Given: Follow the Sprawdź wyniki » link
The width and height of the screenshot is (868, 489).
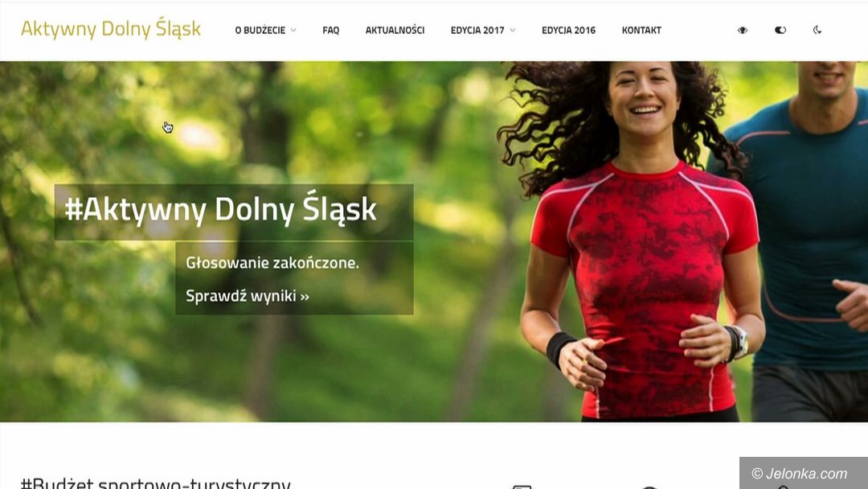Looking at the screenshot, I should tap(248, 296).
